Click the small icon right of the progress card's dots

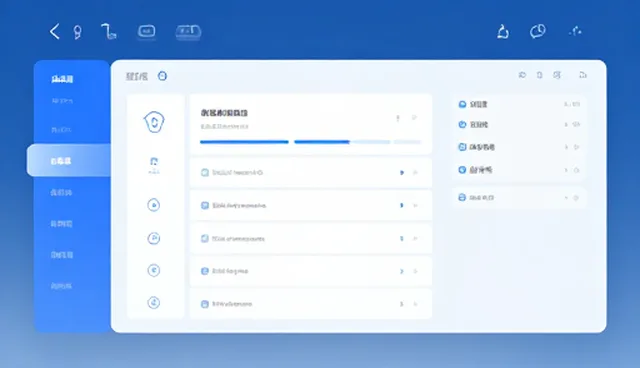pyautogui.click(x=414, y=117)
